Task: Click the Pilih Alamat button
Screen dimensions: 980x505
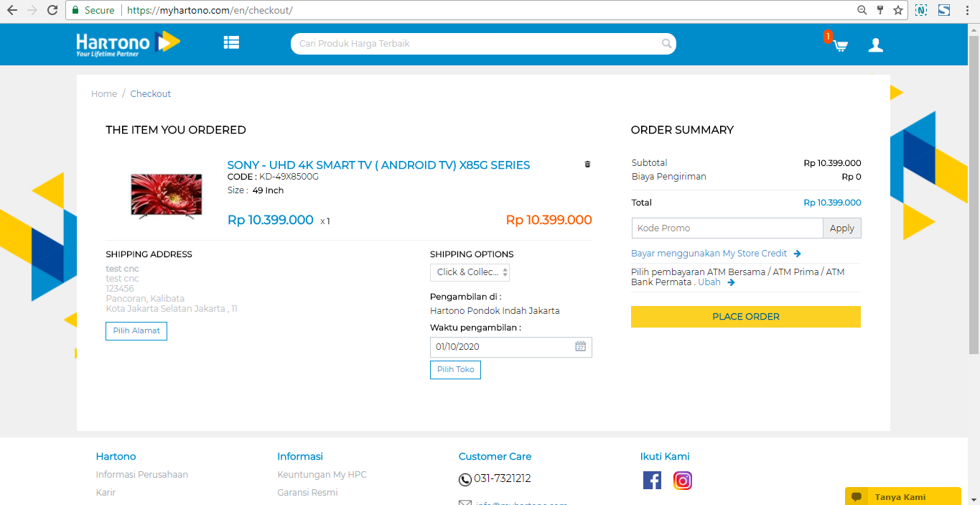Action: point(136,331)
